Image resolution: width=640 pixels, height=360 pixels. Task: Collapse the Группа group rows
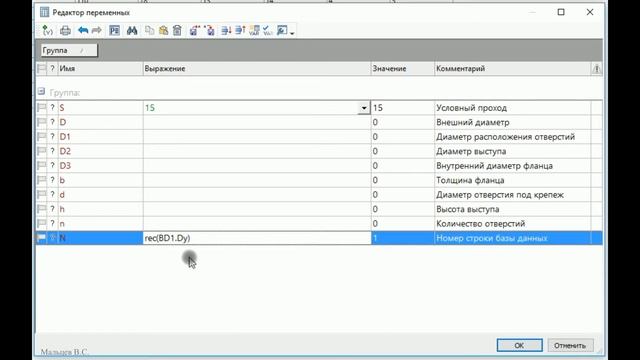click(41, 91)
